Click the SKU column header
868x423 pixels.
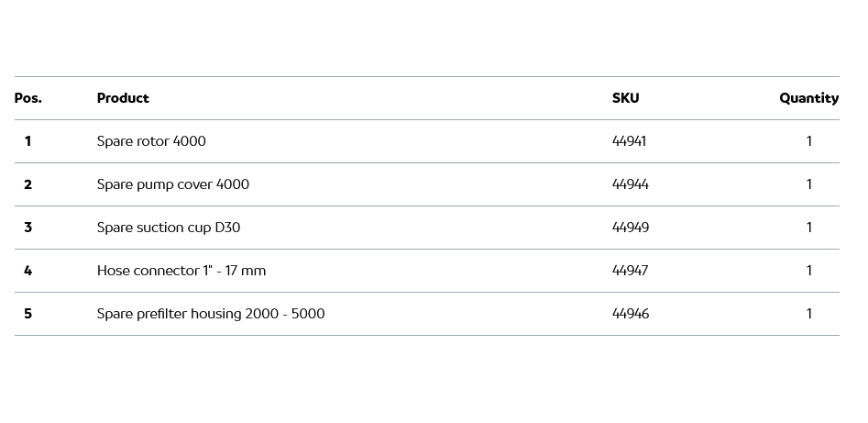[x=625, y=98]
